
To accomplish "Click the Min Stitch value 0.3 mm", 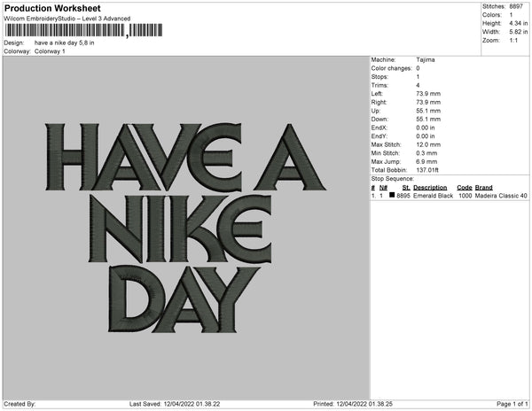I will (x=426, y=153).
